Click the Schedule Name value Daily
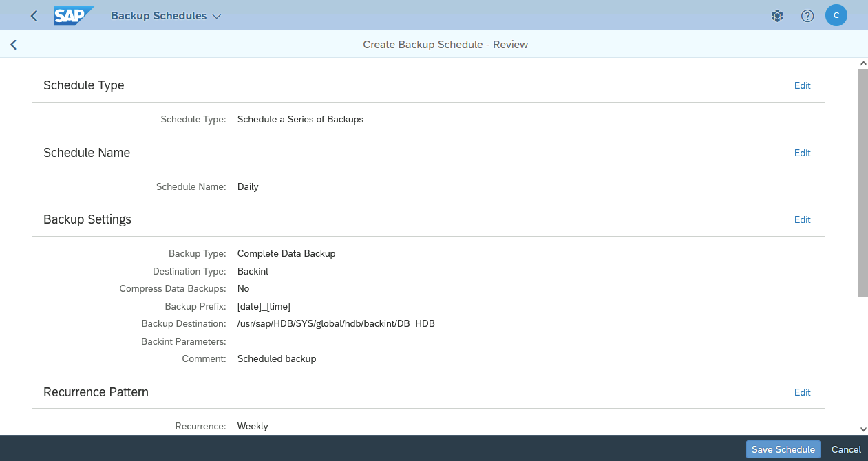The height and width of the screenshot is (461, 868). coord(247,186)
